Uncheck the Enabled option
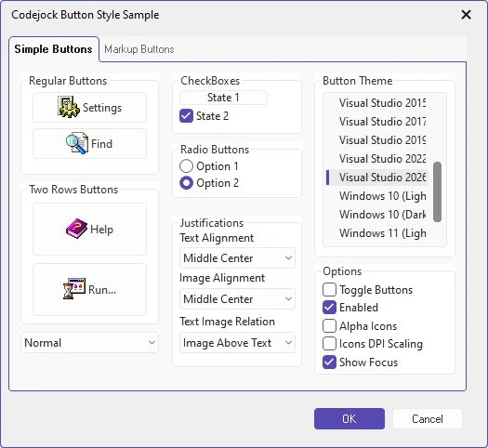This screenshot has width=488, height=448. 329,308
